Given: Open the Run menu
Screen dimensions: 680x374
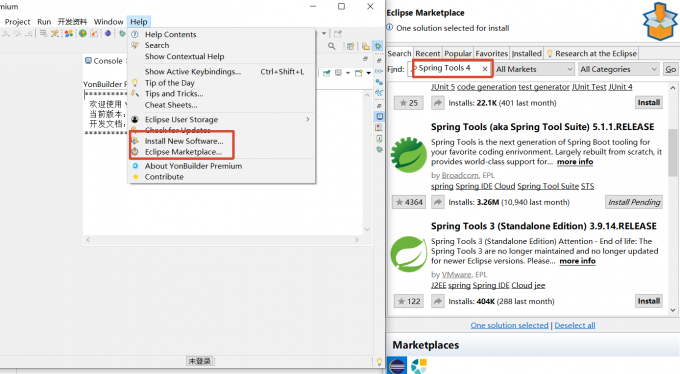Looking at the screenshot, I should click(44, 22).
